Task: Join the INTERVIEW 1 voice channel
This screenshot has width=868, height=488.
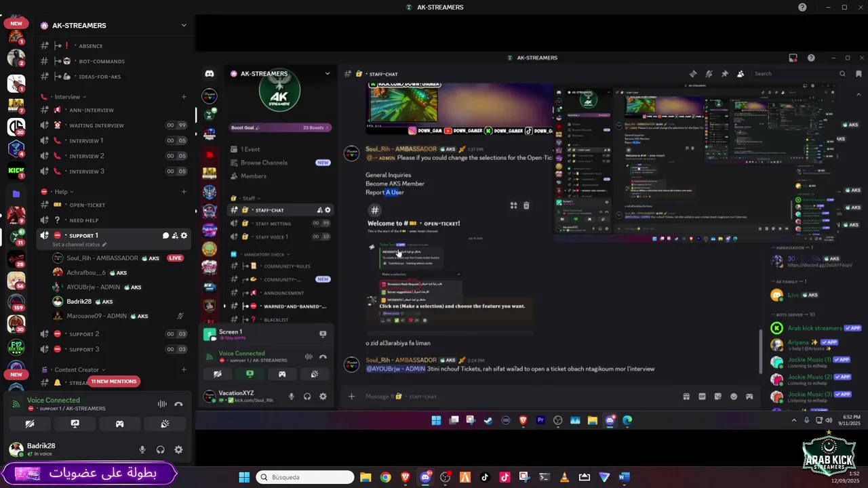Action: click(x=113, y=141)
